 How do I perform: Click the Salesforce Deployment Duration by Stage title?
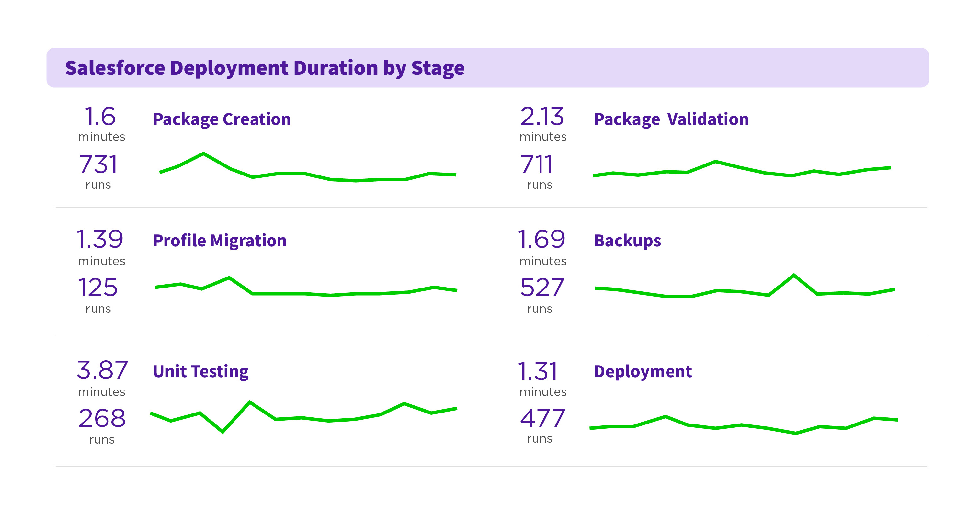click(265, 68)
